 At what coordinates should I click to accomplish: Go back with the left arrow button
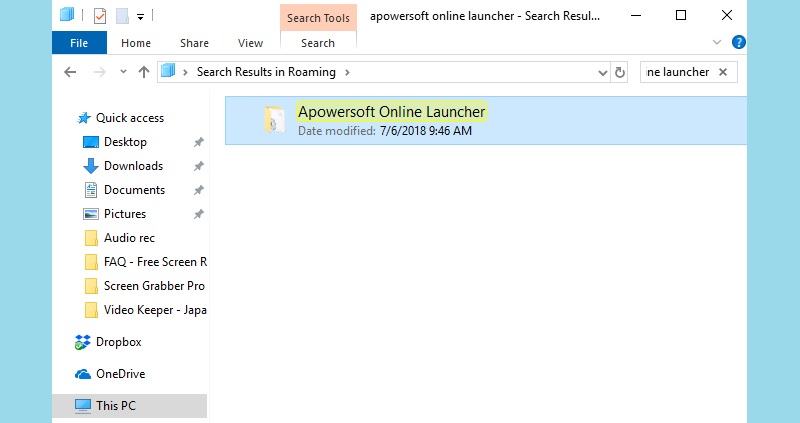pyautogui.click(x=70, y=72)
